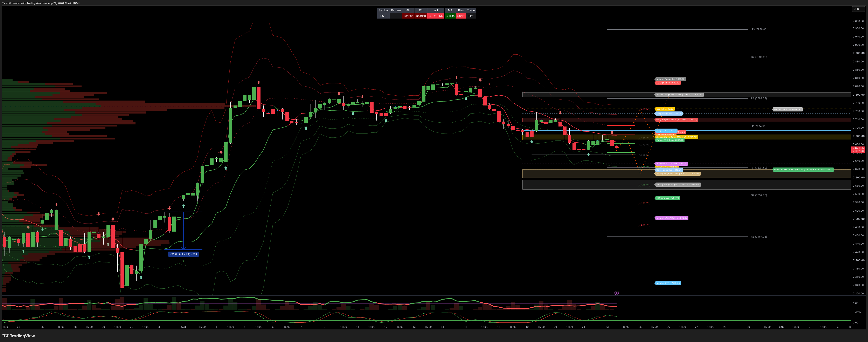The height and width of the screenshot is (342, 868).
Task: Select the Monthly OTFH level label
Action: (667, 283)
